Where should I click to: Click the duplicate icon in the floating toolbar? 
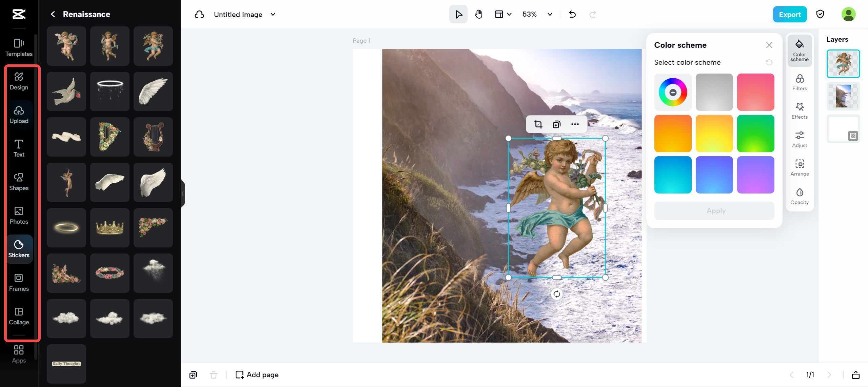(556, 124)
